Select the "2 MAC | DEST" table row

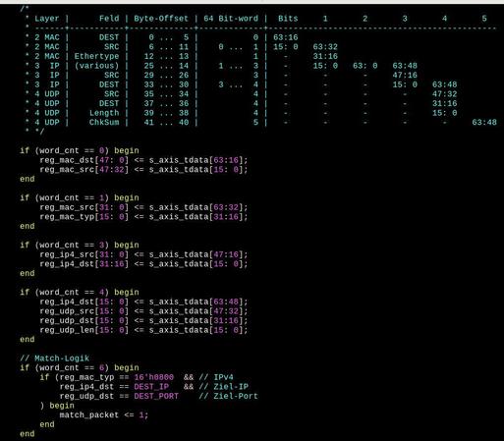click(x=162, y=37)
